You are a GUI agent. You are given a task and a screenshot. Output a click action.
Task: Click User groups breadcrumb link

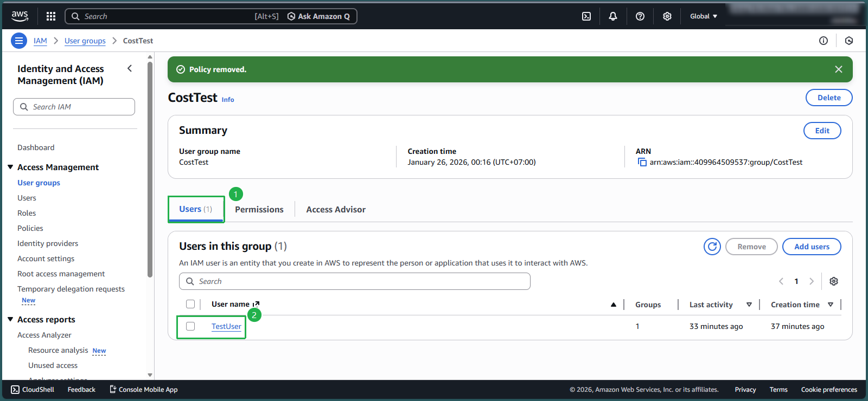coord(85,41)
